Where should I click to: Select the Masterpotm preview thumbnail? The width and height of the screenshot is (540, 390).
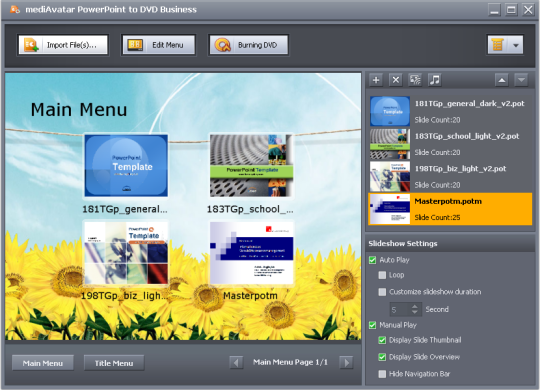(x=252, y=253)
